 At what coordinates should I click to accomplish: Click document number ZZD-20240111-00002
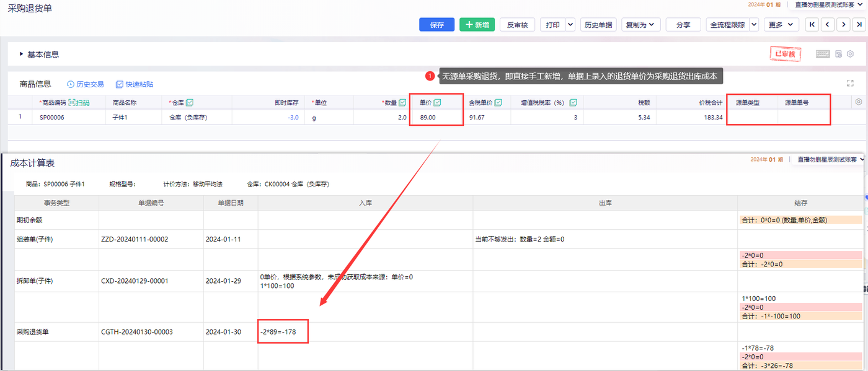(x=135, y=239)
